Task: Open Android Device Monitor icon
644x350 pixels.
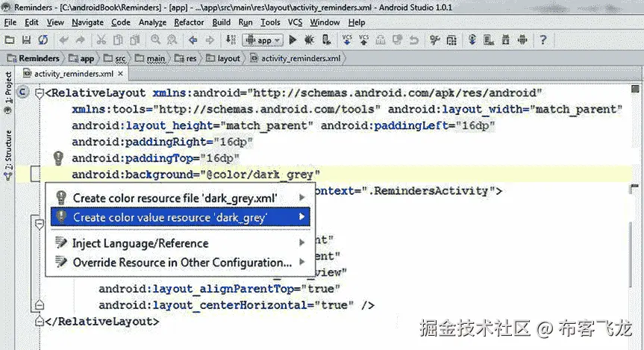Action: pyautogui.click(x=522, y=40)
